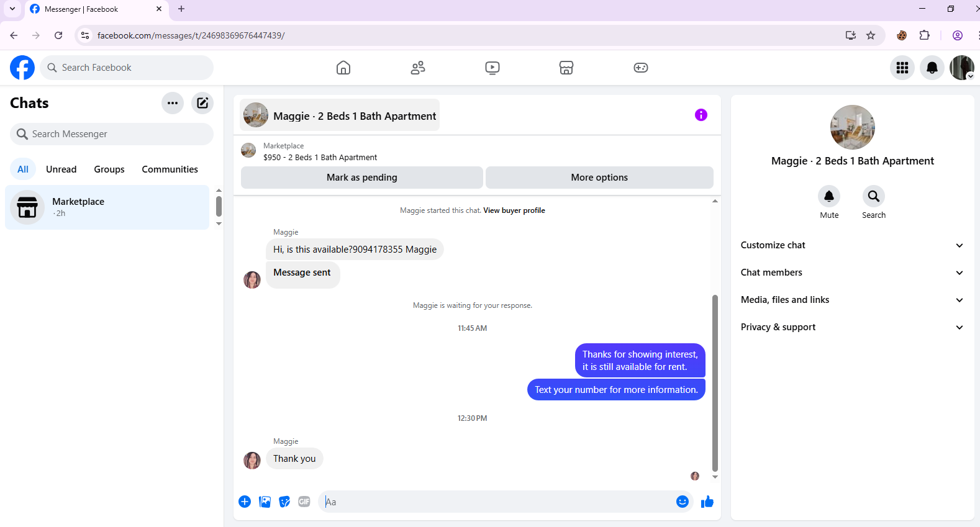The height and width of the screenshot is (527, 980).
Task: Click the conversation scrollbar
Action: 715,383
